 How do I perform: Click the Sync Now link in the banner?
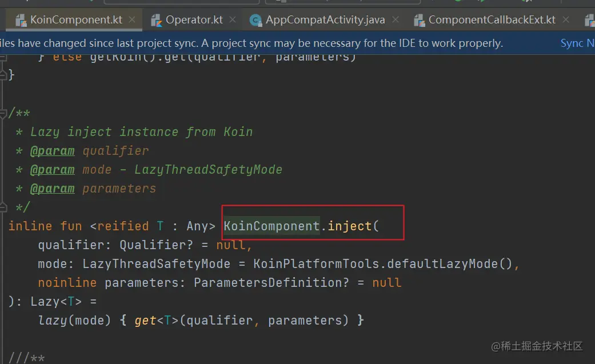pyautogui.click(x=577, y=43)
